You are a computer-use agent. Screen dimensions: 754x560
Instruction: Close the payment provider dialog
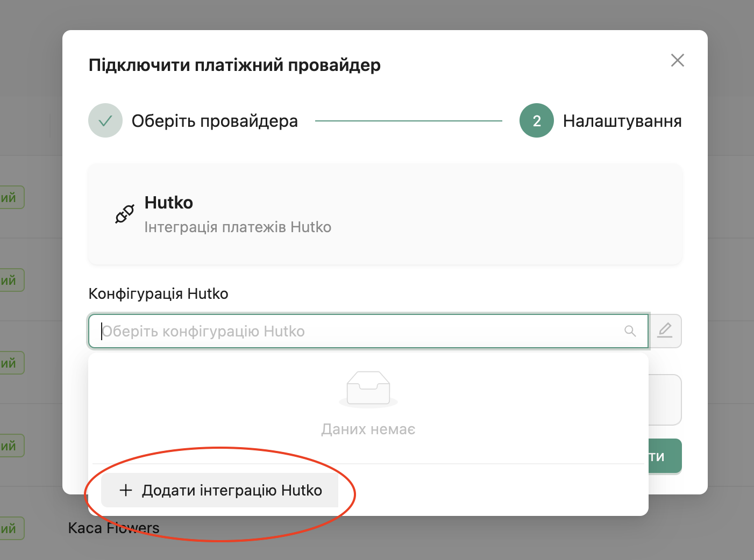677,60
